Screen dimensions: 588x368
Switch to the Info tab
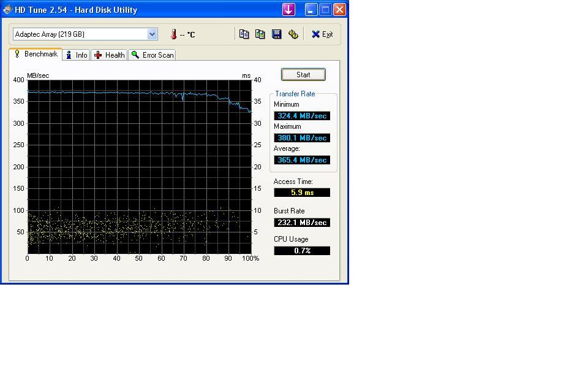coord(77,55)
